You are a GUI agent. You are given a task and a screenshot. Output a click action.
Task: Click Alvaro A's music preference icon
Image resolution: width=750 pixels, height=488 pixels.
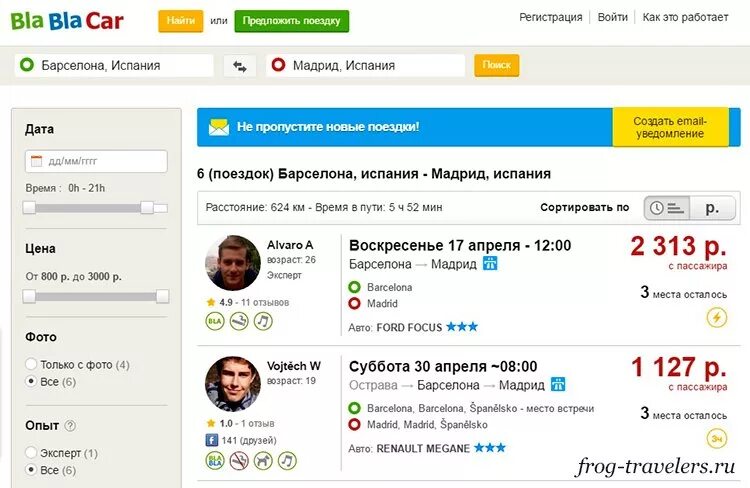(x=263, y=321)
